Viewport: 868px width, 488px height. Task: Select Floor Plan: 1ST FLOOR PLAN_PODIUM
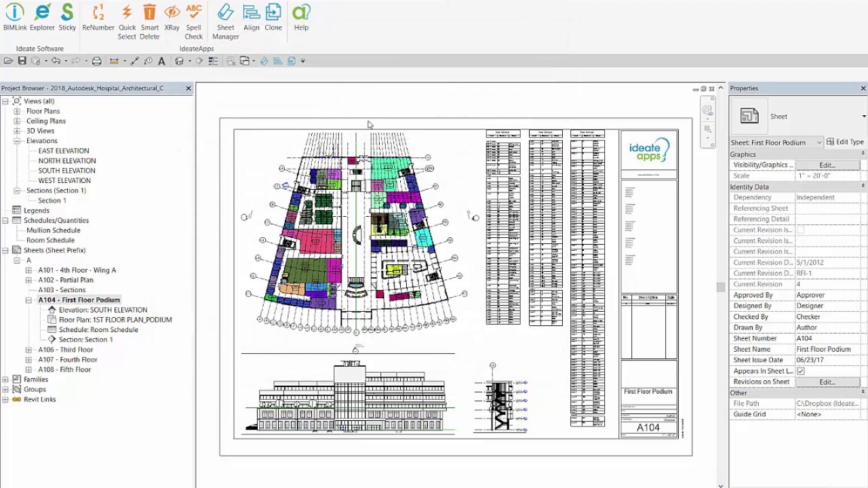(x=115, y=320)
